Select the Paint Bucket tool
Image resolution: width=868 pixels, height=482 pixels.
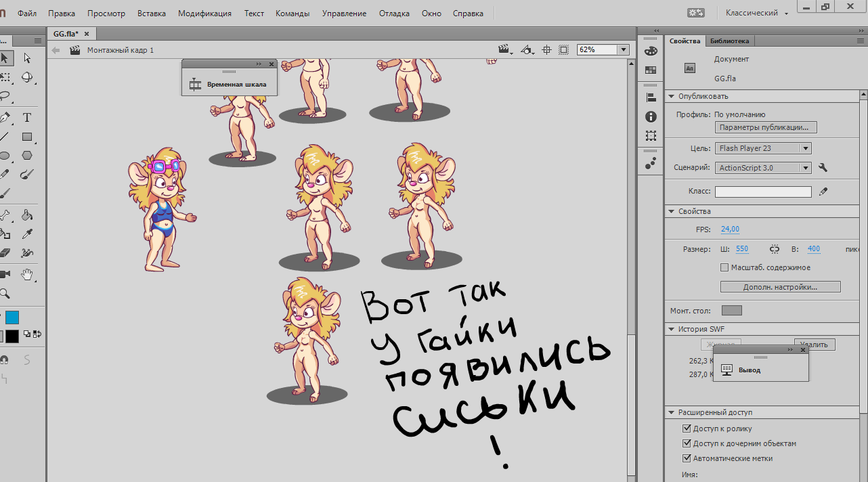coord(27,215)
